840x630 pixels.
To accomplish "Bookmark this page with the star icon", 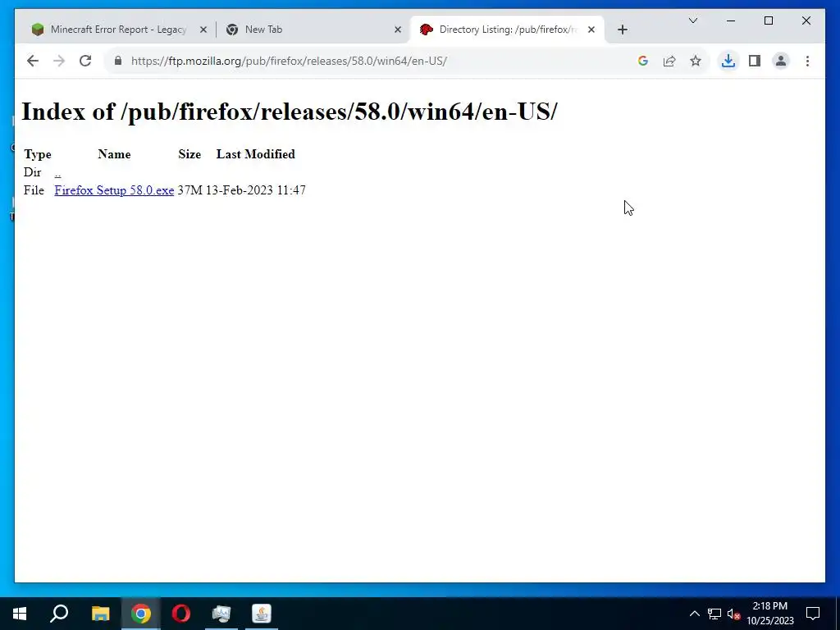I will [696, 61].
